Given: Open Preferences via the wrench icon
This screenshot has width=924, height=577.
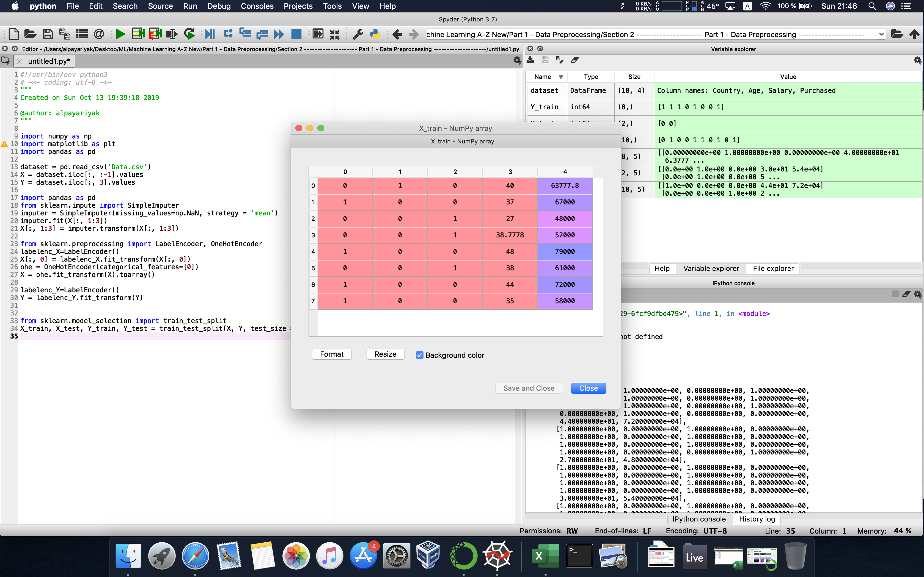Looking at the screenshot, I should [358, 34].
